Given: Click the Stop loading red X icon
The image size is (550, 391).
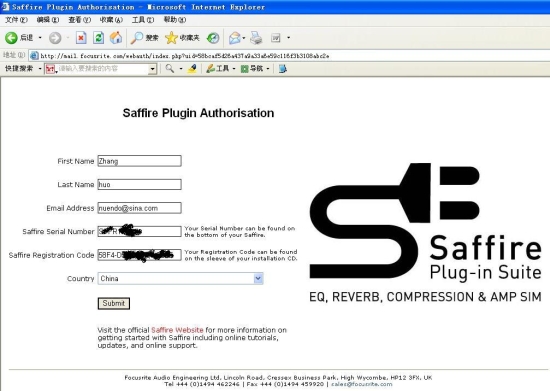Looking at the screenshot, I should point(81,38).
